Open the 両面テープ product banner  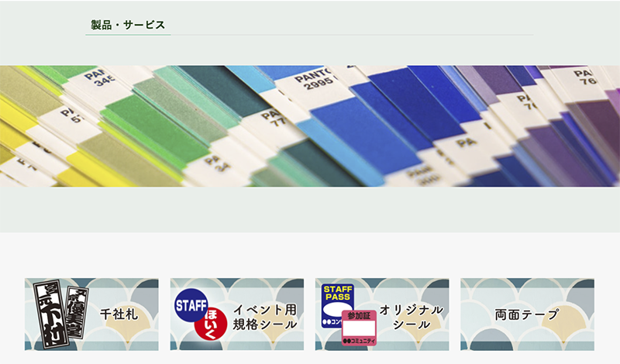pyautogui.click(x=527, y=314)
